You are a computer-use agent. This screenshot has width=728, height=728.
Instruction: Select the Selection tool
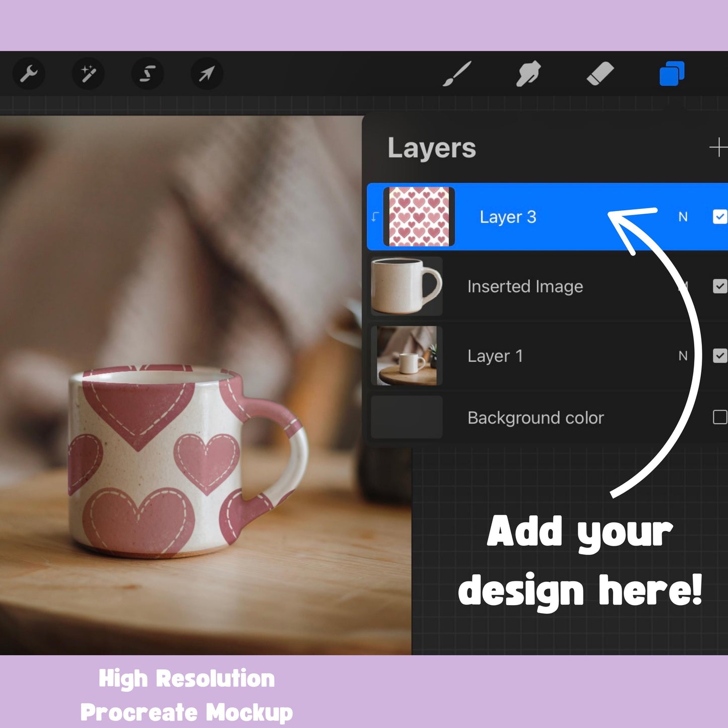coord(147,74)
